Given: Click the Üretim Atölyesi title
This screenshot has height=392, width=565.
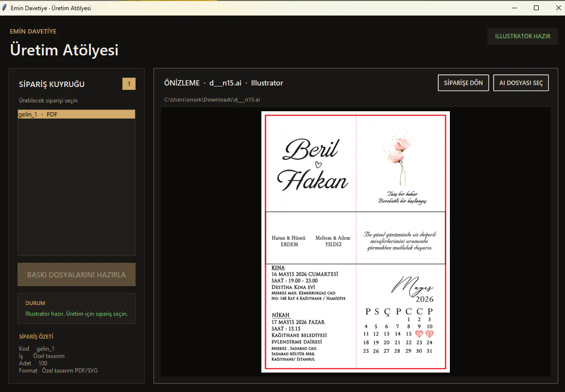Looking at the screenshot, I should (x=64, y=50).
